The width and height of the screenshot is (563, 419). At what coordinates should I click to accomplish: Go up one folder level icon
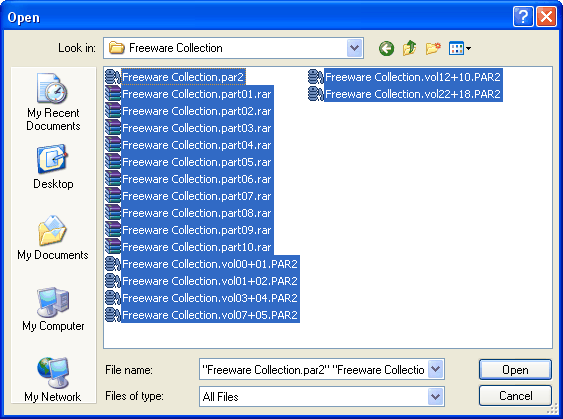point(409,48)
